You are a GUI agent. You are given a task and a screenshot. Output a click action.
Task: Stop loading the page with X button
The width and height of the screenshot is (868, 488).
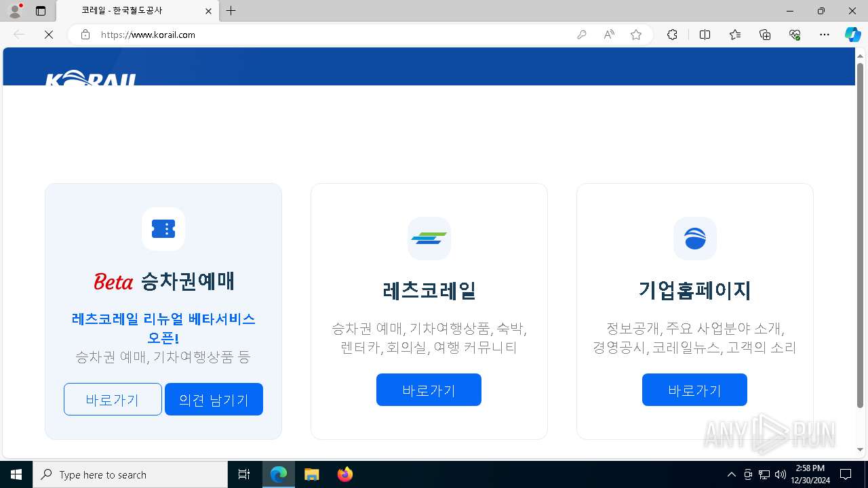[49, 35]
